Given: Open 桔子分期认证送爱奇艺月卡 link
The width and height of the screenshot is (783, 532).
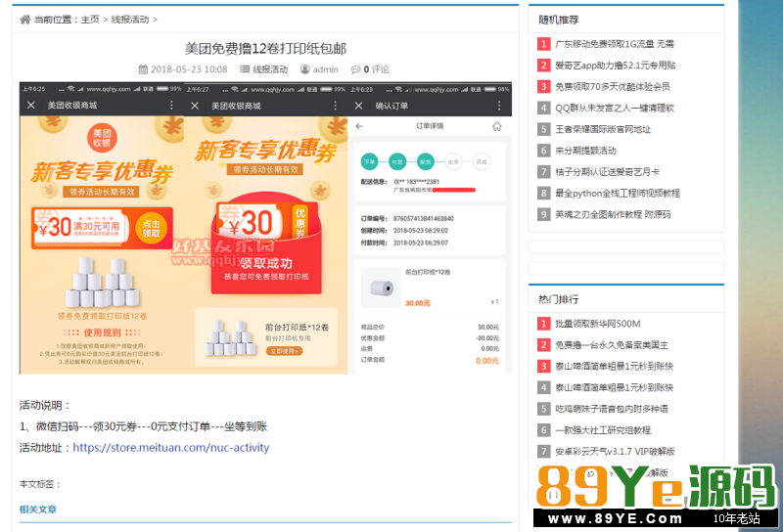Looking at the screenshot, I should pyautogui.click(x=607, y=172).
